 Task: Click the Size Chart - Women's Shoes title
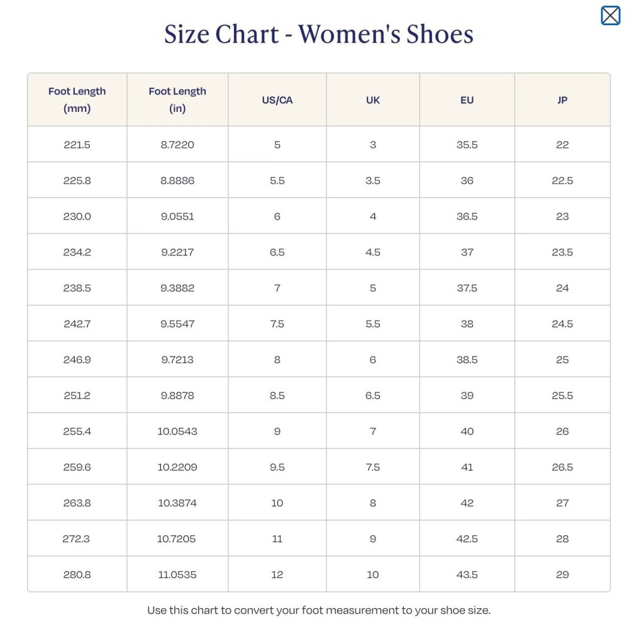click(319, 34)
